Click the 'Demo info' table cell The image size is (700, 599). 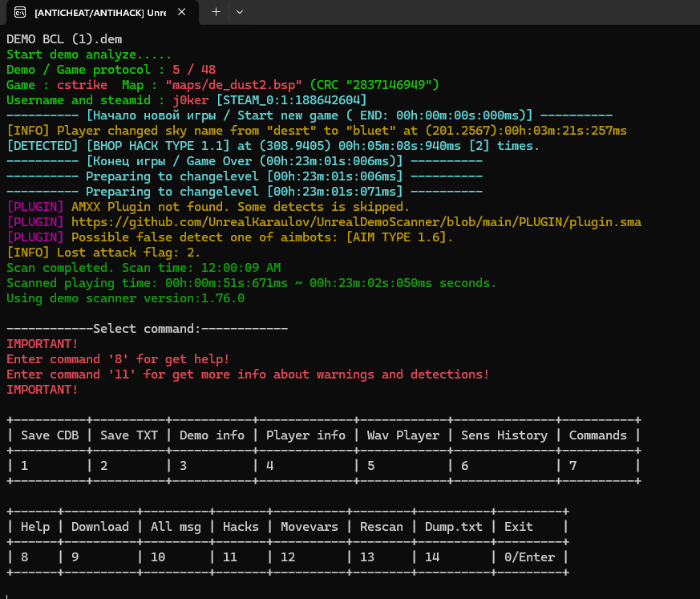(x=212, y=435)
